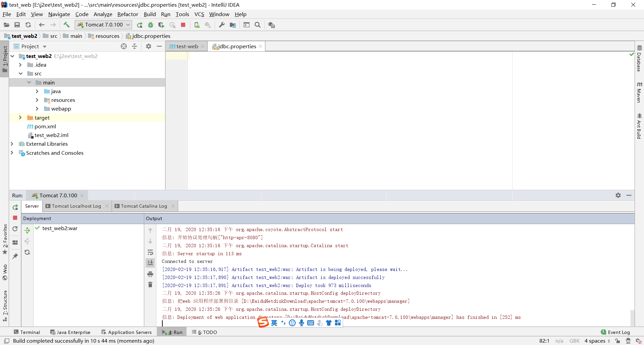Open the Terminal tool window

(x=27, y=332)
